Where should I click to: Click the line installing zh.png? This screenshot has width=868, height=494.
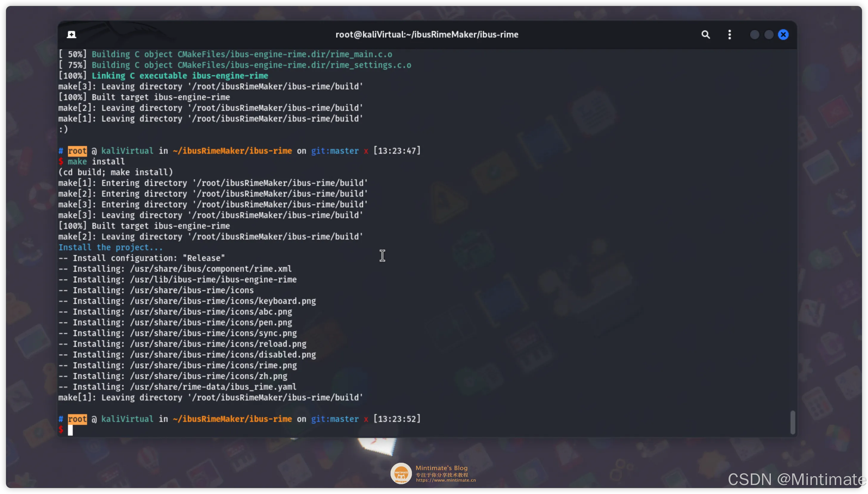tap(173, 376)
